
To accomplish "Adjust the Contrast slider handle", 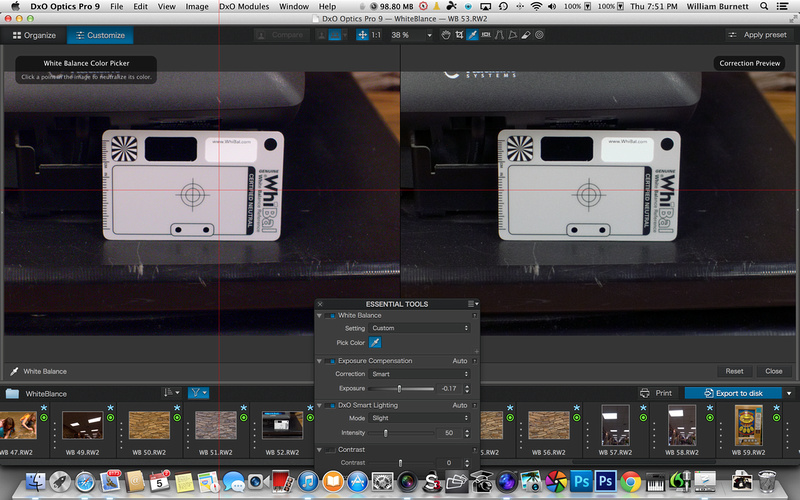I will 401,463.
